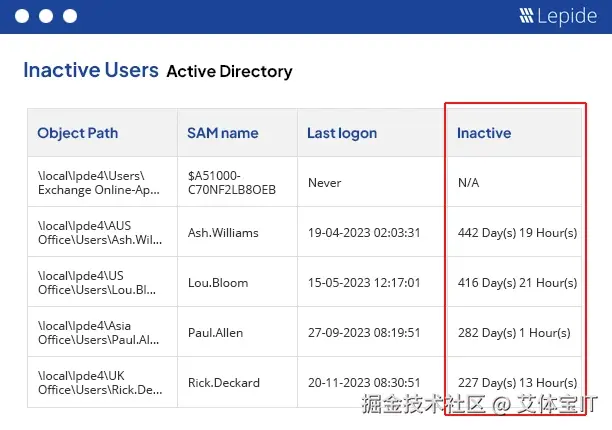Select the Paul.Allen SAM name
This screenshot has height=430, width=612.
tap(215, 333)
